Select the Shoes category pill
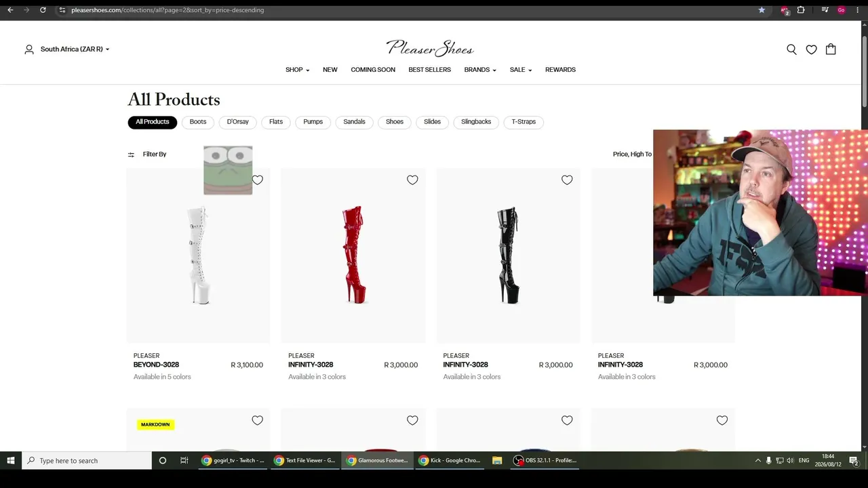This screenshot has height=488, width=868. pyautogui.click(x=395, y=122)
